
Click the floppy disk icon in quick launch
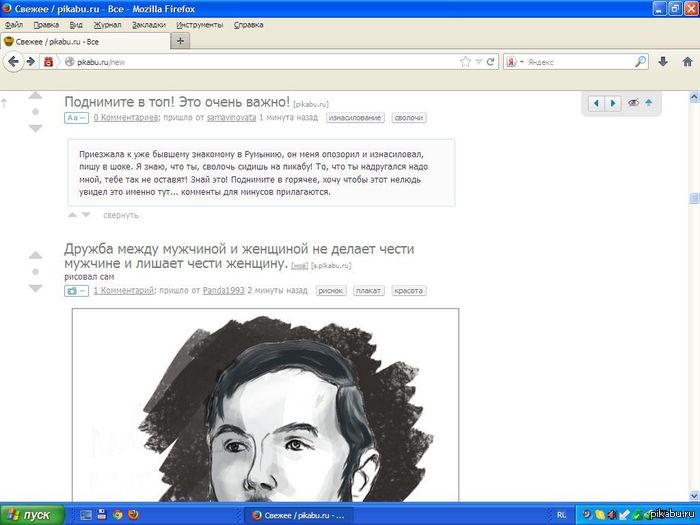(102, 515)
